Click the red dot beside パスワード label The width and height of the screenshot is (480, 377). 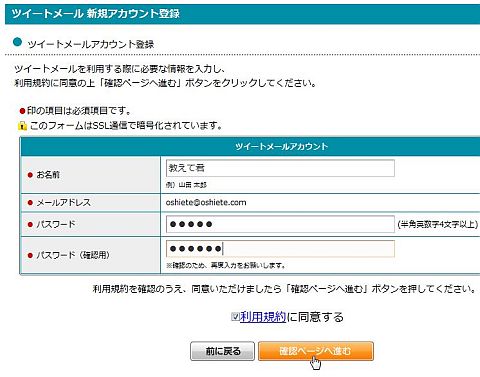pyautogui.click(x=30, y=225)
